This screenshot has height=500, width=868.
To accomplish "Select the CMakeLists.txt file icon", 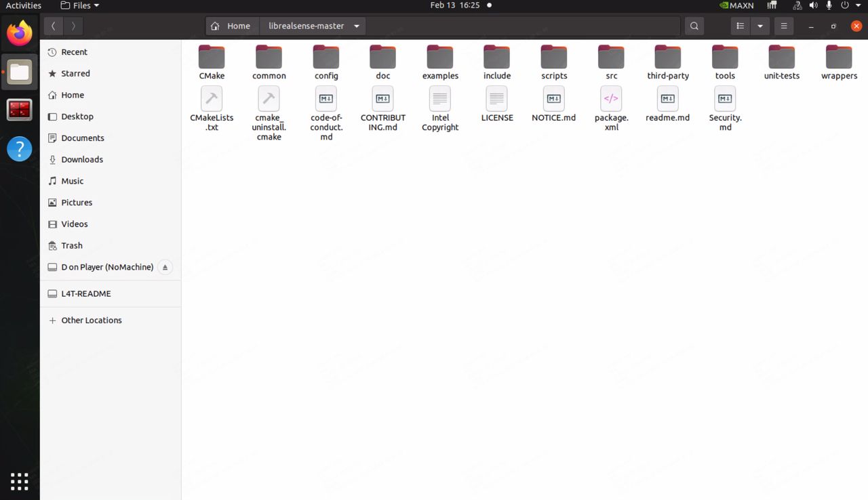I will click(212, 99).
